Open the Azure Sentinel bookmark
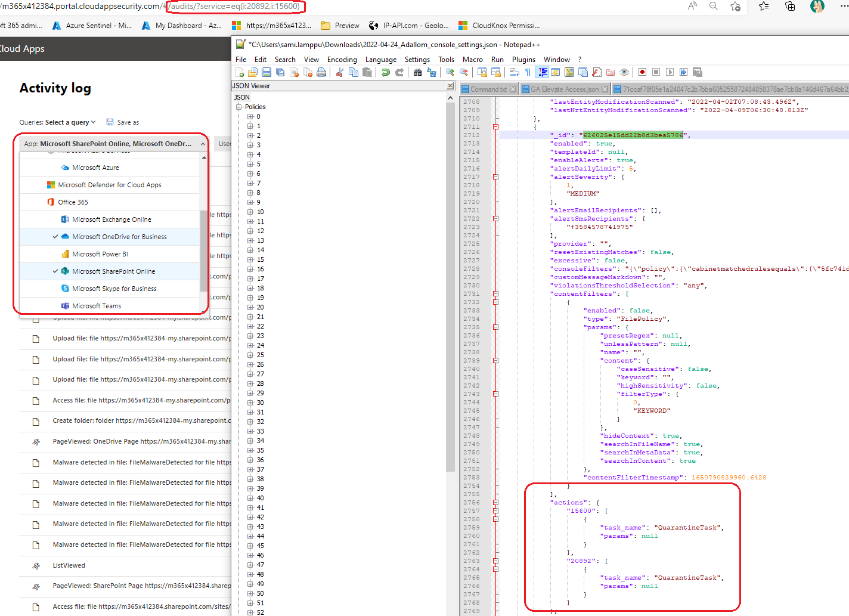 point(92,26)
